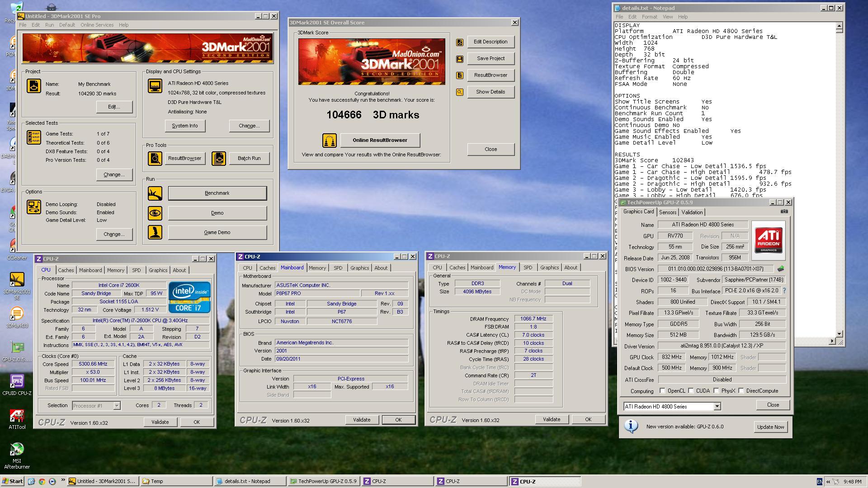868x488 pixels.
Task: Open the SPD tab in Mainboard CPU-Z window
Action: pyautogui.click(x=338, y=268)
